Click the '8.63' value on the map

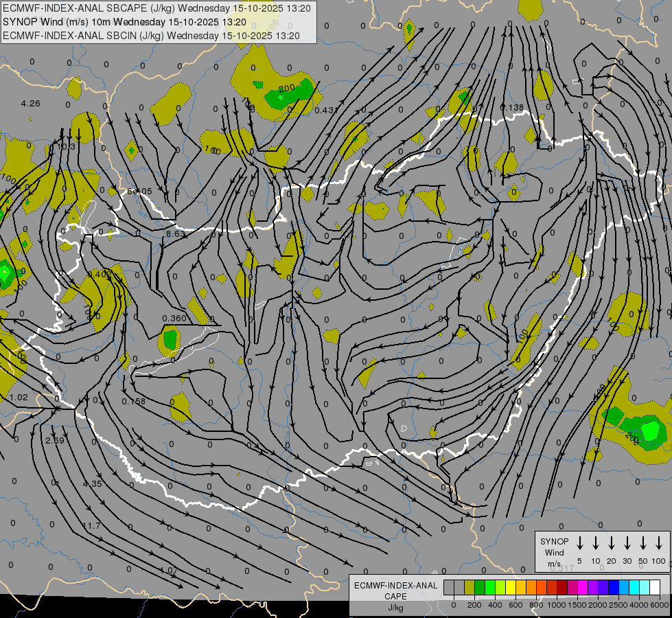click(x=175, y=233)
